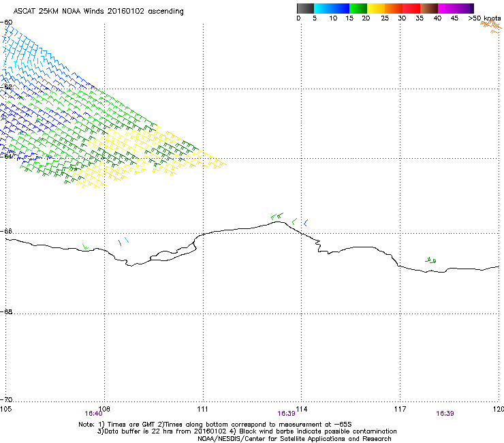Image resolution: width=504 pixels, height=443 pixels.
Task: Click the legend scale label '10'
Action: point(333,18)
